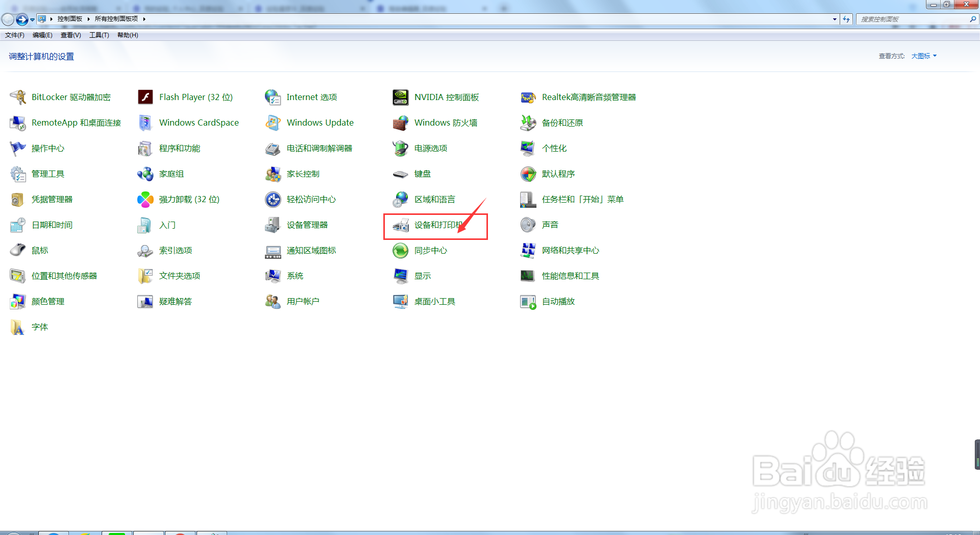Click the 同步中心 green sync icon
Viewport: 980px width, 535px height.
click(401, 250)
